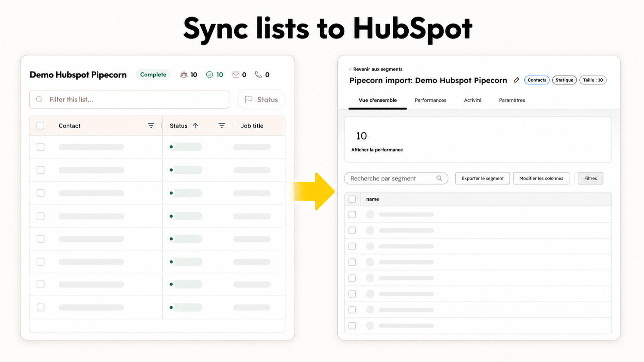Focus the Filter this list input

point(129,99)
